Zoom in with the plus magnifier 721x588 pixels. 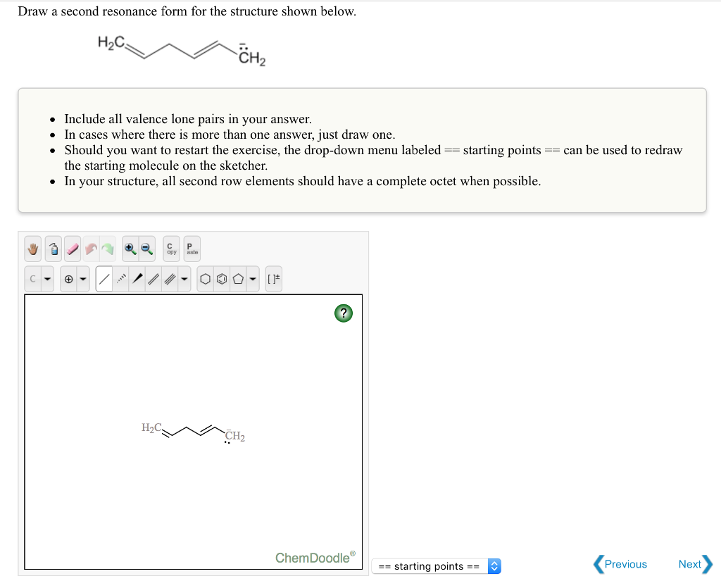(130, 249)
